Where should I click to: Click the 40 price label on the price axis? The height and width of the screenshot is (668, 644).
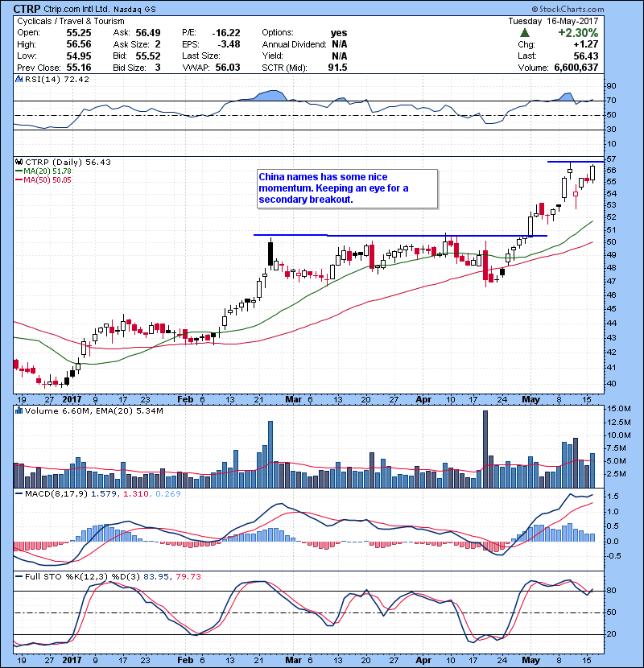(x=611, y=383)
